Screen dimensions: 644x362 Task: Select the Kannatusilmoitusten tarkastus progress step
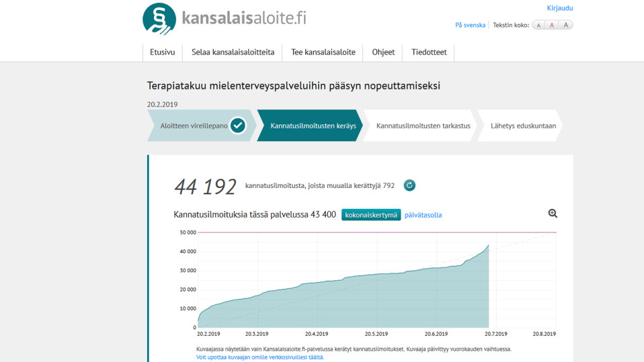pyautogui.click(x=421, y=126)
